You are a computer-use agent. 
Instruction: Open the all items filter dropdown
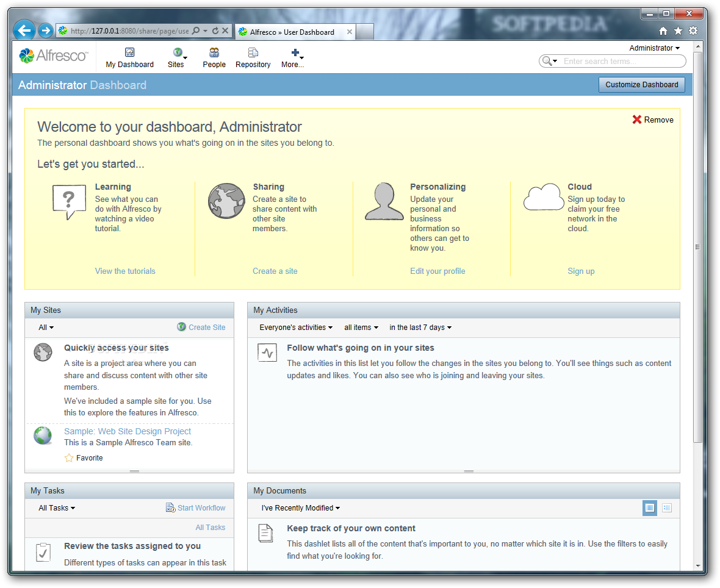pos(361,328)
